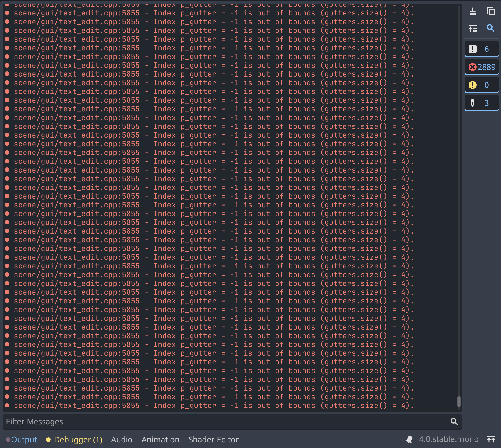Switch to the Audio tab
This screenshot has width=501, height=448.
click(x=122, y=439)
